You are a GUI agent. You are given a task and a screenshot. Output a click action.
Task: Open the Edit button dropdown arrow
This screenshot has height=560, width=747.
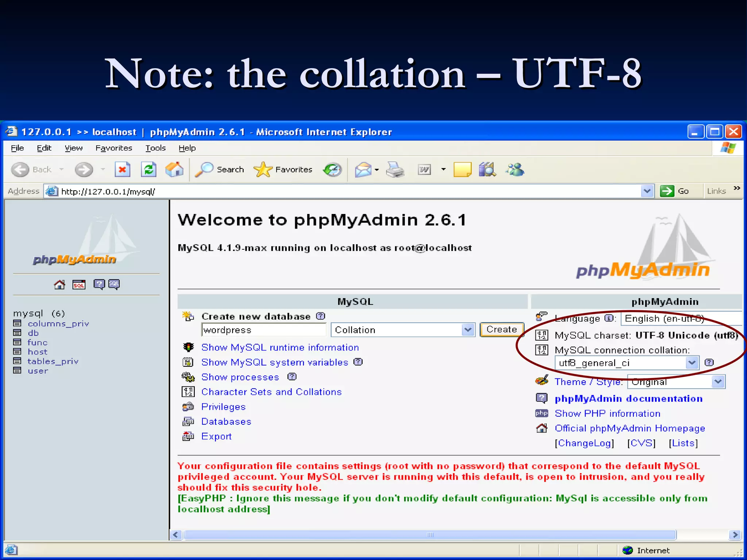click(443, 170)
